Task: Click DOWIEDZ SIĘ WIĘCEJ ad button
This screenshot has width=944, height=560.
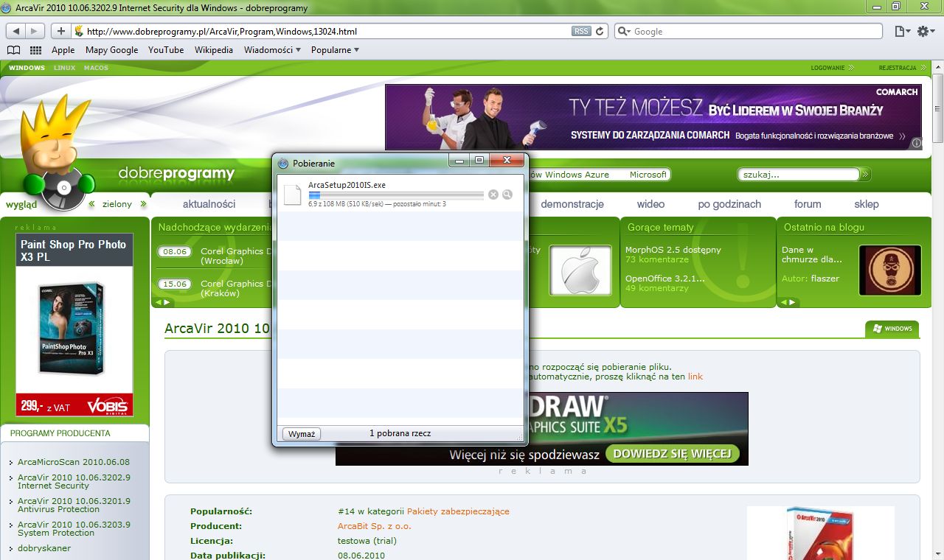Action: pos(673,453)
